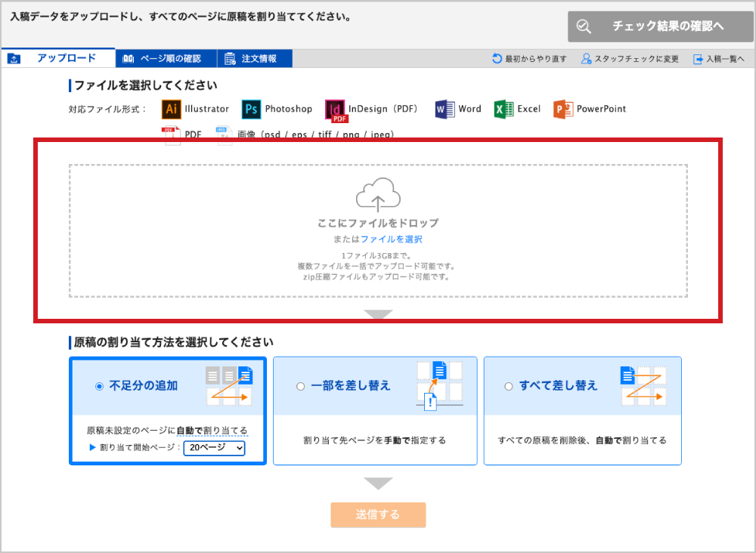756x553 pixels.
Task: Select the すべて差し替え radio option
Action: click(x=509, y=386)
